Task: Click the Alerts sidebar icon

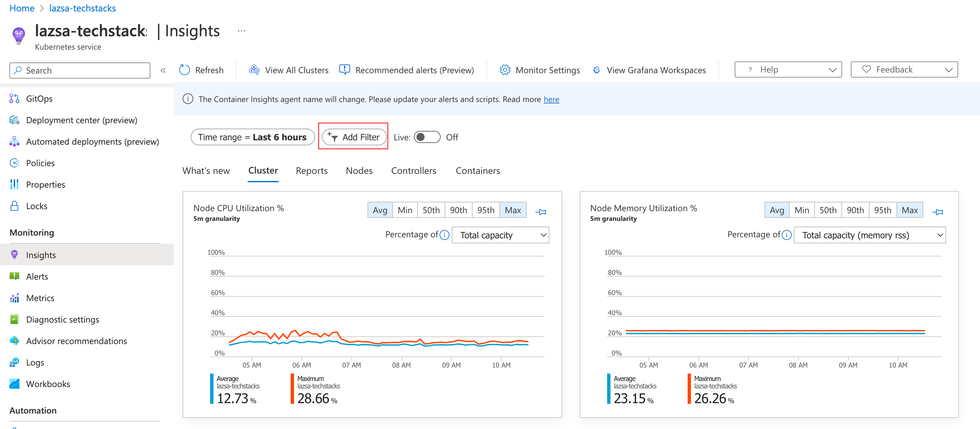Action: [14, 276]
